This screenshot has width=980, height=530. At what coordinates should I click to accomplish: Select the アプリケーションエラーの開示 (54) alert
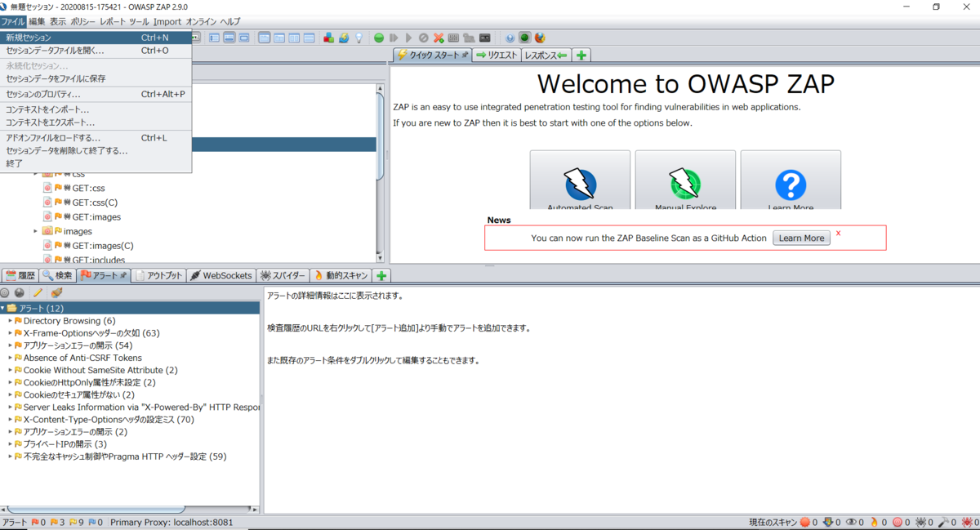[78, 345]
